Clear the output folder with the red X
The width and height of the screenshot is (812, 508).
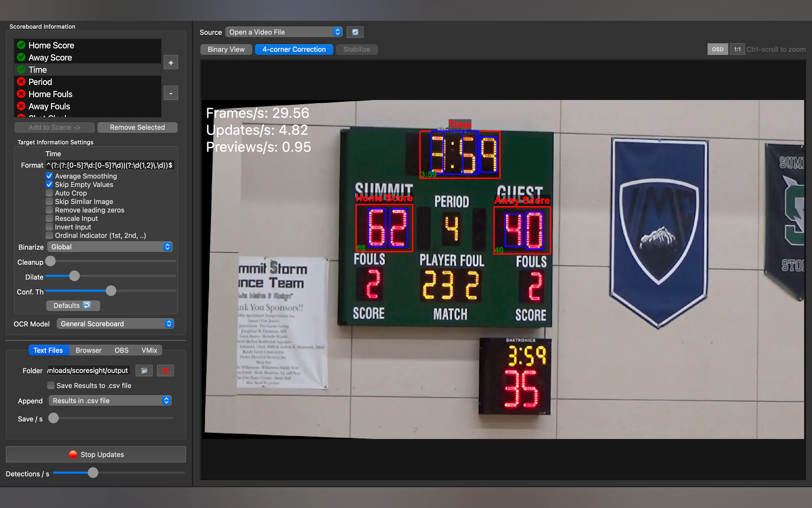[165, 370]
